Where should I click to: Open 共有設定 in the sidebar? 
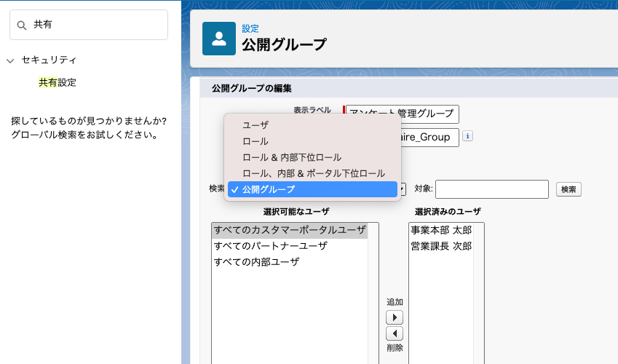point(58,83)
